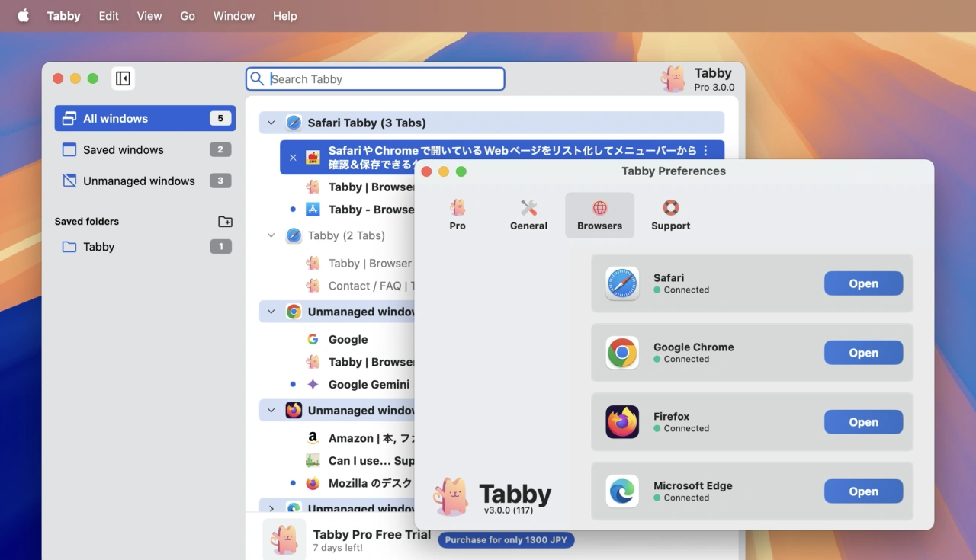Toggle the sidebar panel icon
Image resolution: width=976 pixels, height=560 pixels.
123,78
